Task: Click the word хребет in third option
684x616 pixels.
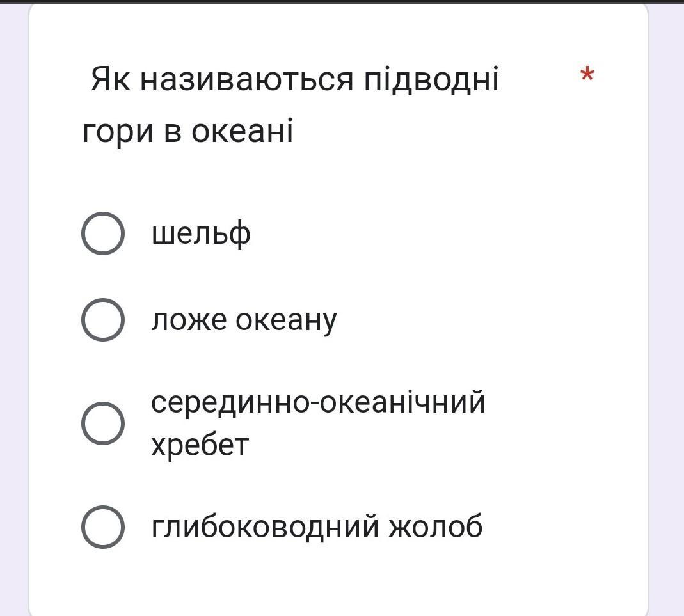Action: [200, 445]
